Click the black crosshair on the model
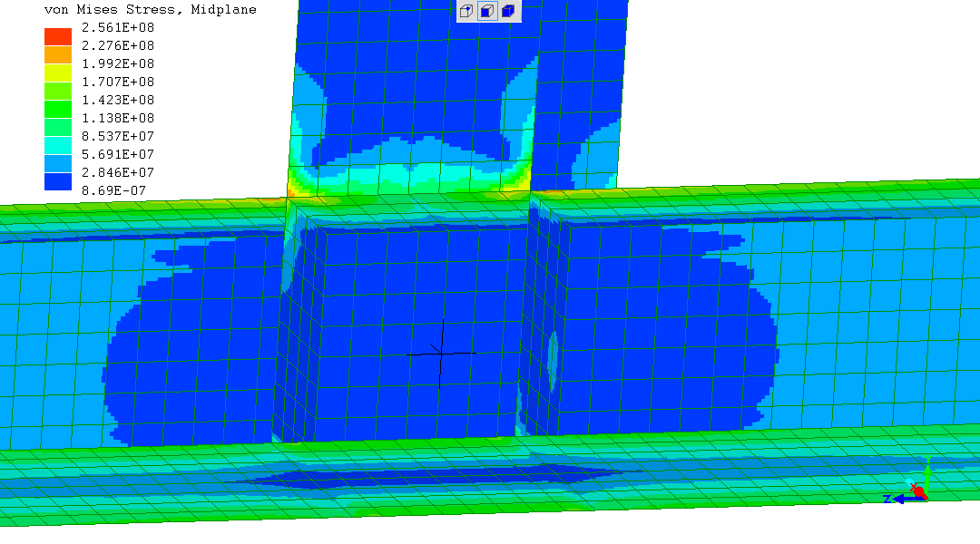Screen dimensions: 980x544 click(441, 352)
